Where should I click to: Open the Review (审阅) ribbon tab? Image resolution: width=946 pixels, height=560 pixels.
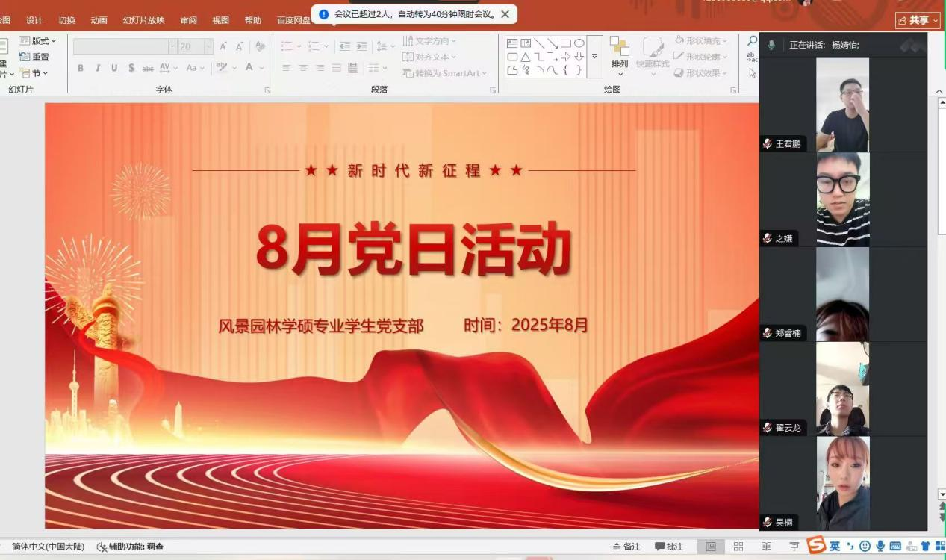point(188,20)
